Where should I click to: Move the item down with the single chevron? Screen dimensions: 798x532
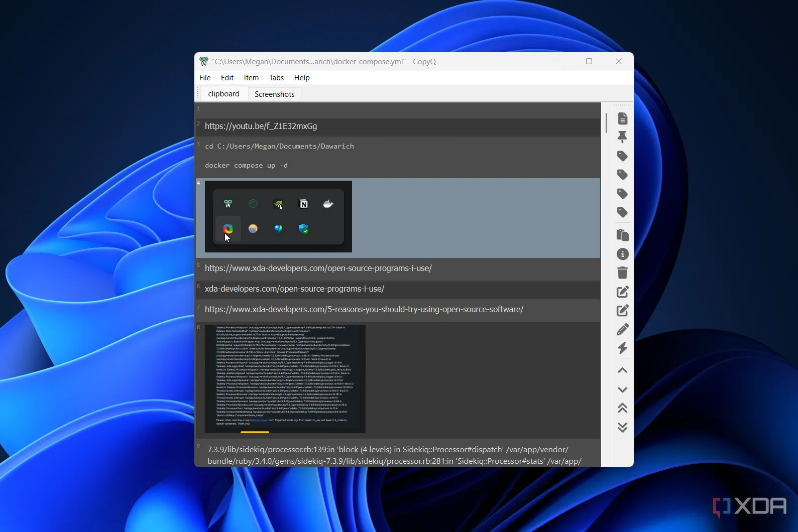622,389
